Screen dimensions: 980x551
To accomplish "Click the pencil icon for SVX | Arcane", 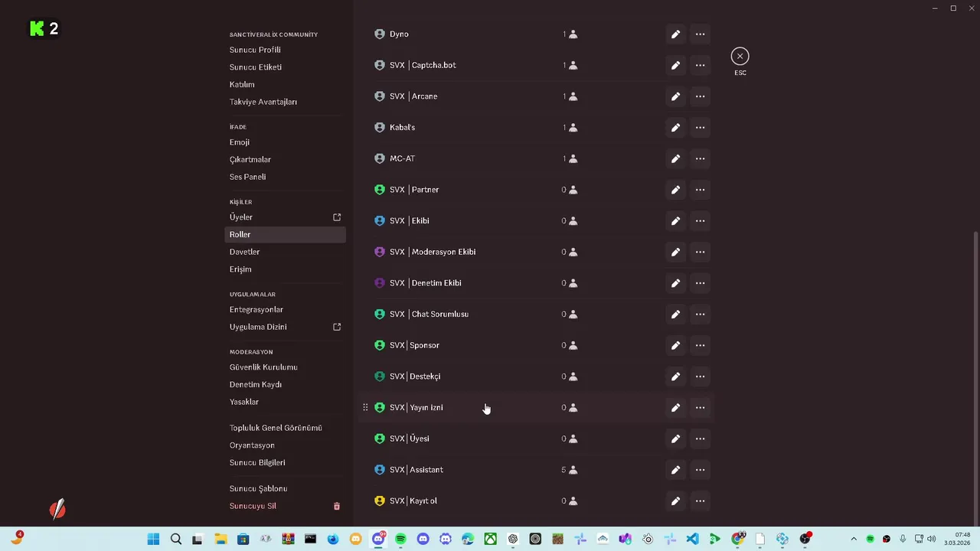I will 675,96.
